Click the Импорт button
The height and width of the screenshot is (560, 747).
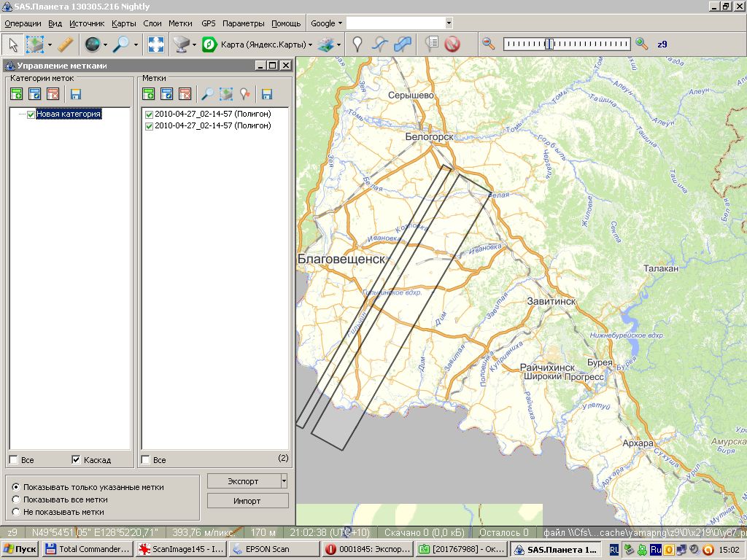(x=247, y=501)
